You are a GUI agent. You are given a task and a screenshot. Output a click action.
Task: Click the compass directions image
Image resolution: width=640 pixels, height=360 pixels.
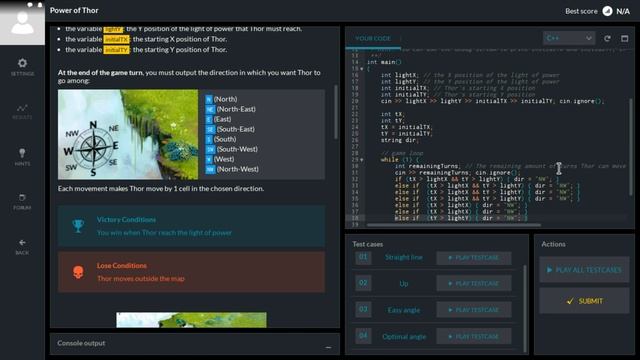(x=128, y=134)
